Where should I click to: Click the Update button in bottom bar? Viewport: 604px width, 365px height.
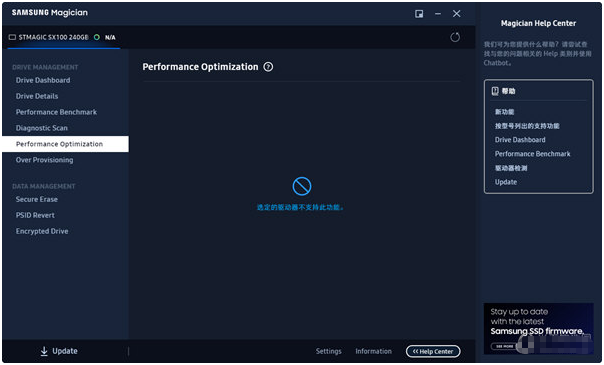coord(59,351)
